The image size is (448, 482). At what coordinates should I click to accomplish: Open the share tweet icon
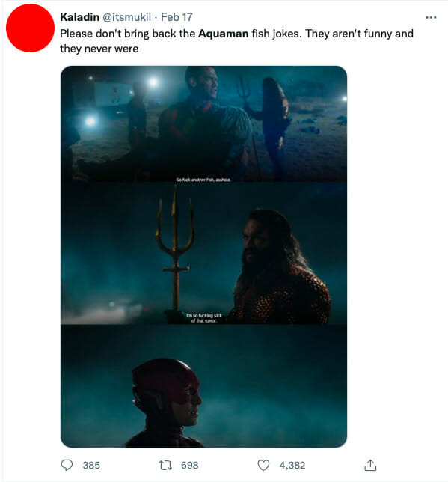(370, 465)
